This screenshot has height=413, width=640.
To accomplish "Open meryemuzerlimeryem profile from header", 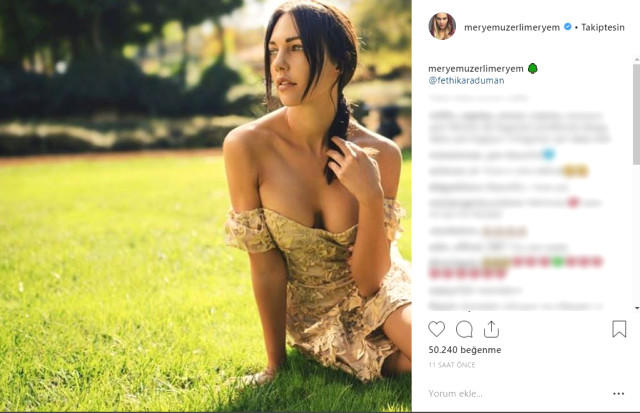I will 512,27.
